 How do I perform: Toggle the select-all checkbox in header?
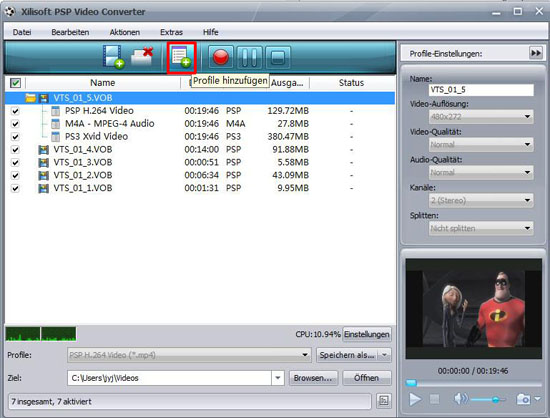click(15, 83)
